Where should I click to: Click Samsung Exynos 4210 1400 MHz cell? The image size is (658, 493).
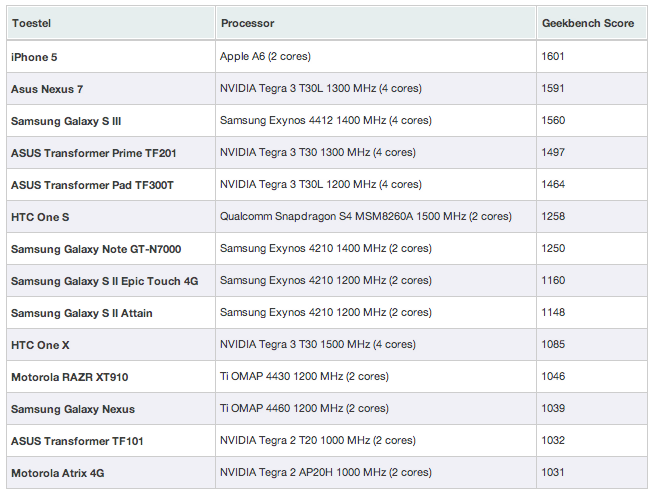(x=376, y=249)
